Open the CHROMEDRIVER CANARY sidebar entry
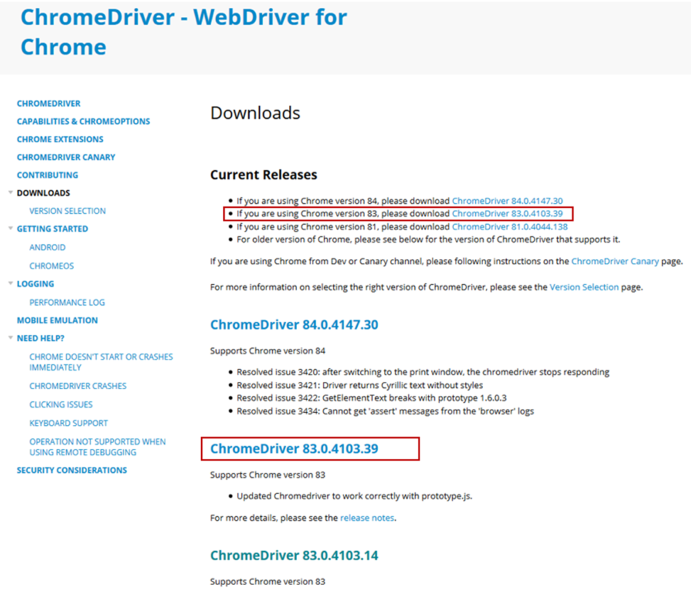The height and width of the screenshot is (616, 691). [x=65, y=157]
